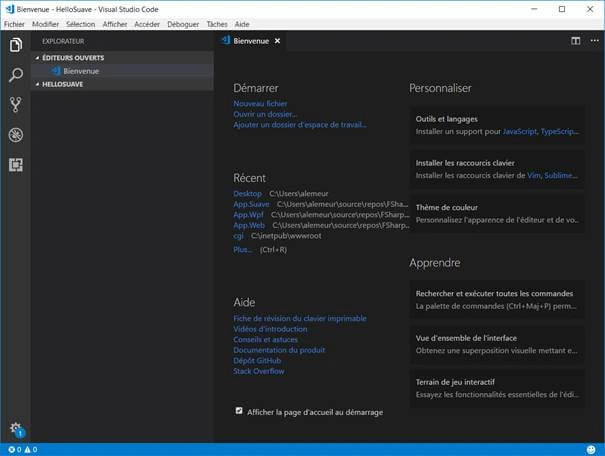
Task: Click the Nouveau fichier link
Action: [260, 103]
